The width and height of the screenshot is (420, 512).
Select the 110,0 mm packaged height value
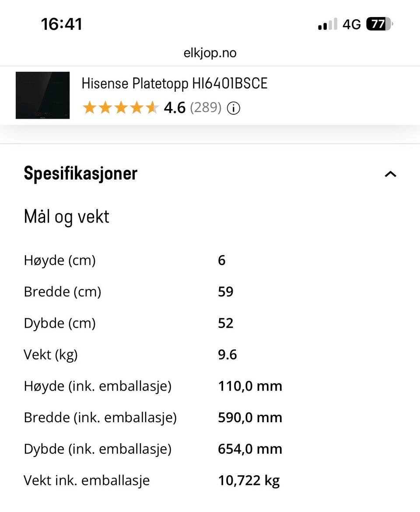(x=250, y=386)
